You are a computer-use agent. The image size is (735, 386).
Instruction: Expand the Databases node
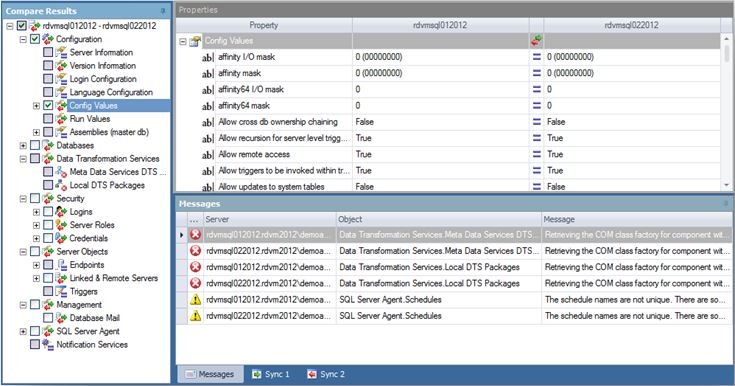[23, 145]
